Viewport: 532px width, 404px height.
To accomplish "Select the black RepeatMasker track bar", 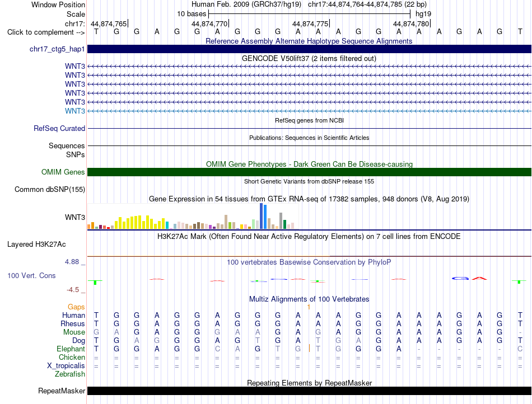I will (309, 391).
